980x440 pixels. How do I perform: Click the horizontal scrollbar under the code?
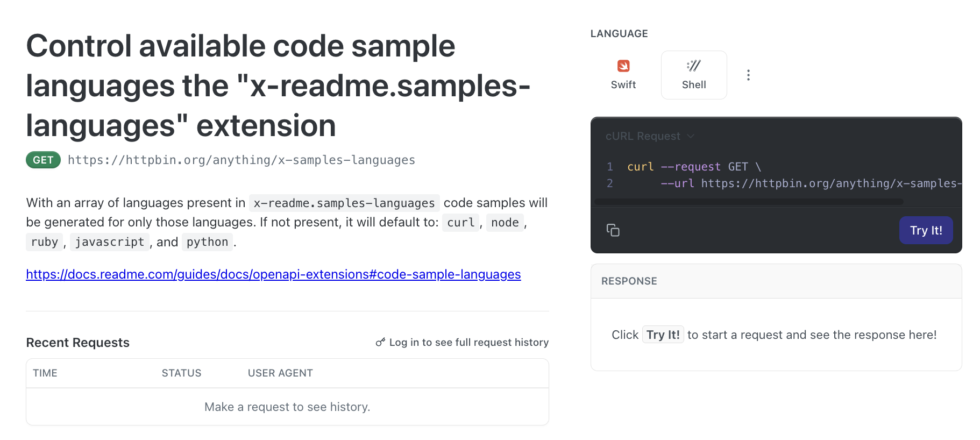click(749, 202)
